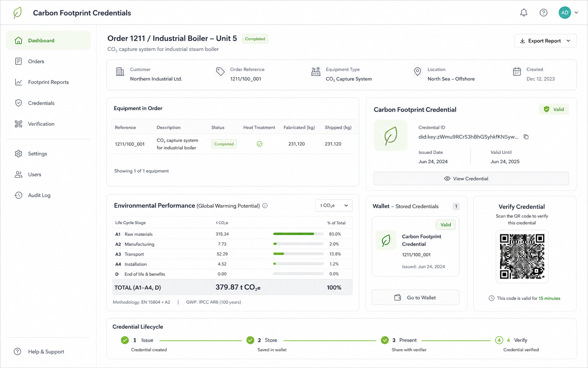Click the Verification QR icon in sidebar
588x368 pixels.
pyautogui.click(x=19, y=124)
